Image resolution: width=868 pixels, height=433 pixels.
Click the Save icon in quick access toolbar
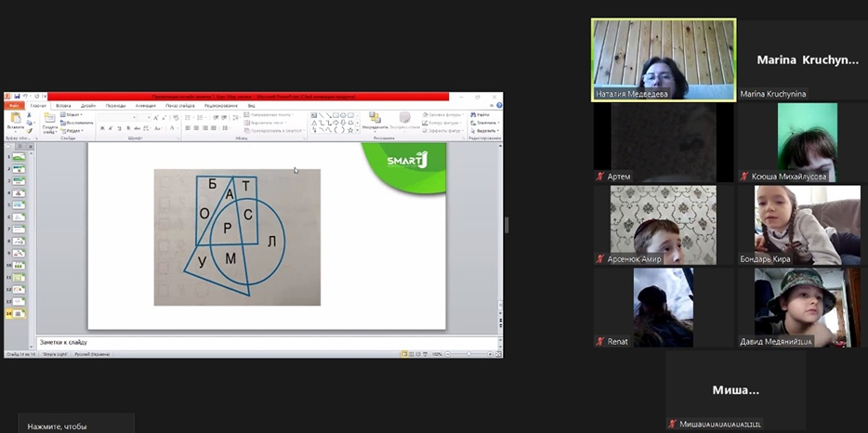[x=16, y=97]
